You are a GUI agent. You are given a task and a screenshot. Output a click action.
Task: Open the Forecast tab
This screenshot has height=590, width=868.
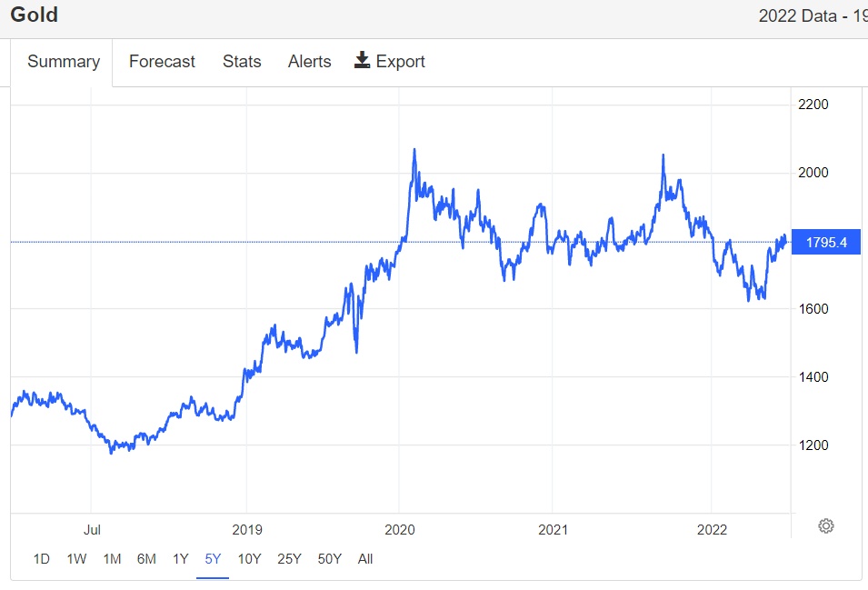162,62
